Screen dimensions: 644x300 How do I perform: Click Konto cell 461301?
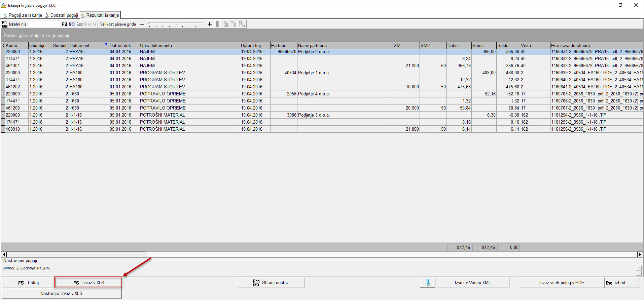[17, 66]
